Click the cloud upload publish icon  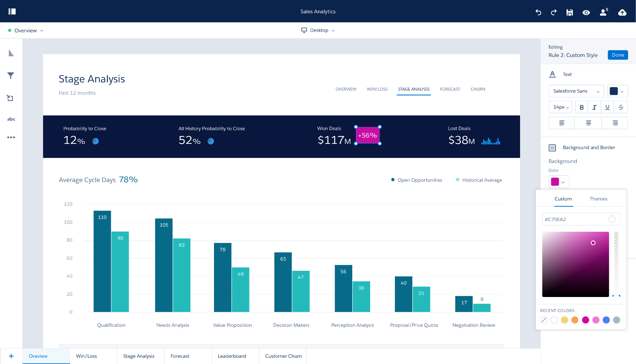pyautogui.click(x=622, y=12)
